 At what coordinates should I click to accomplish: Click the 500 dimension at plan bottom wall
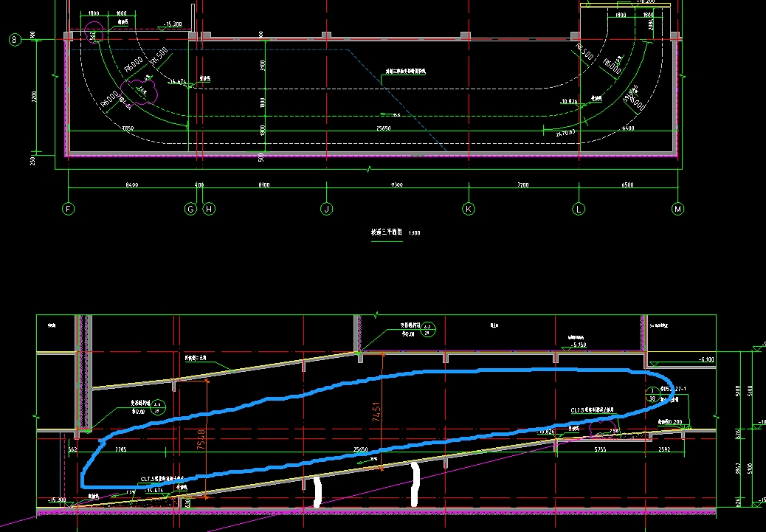[261, 157]
